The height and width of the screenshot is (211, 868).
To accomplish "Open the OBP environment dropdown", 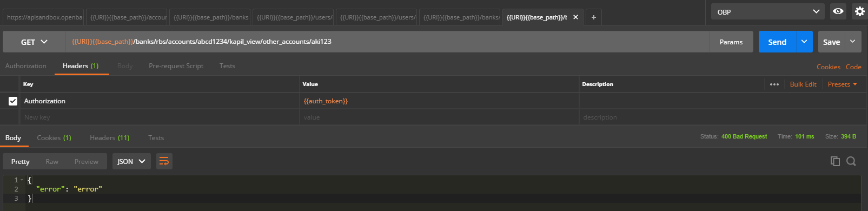I will click(768, 11).
